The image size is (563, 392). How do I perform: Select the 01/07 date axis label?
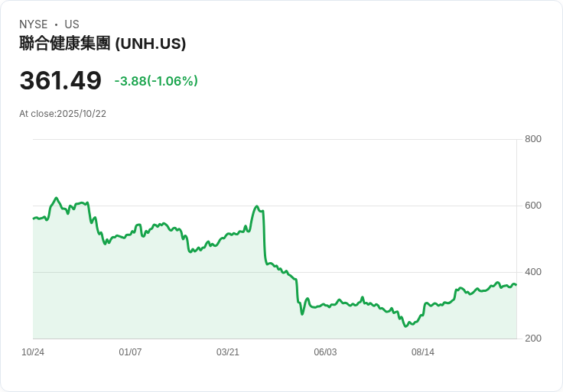click(x=130, y=352)
